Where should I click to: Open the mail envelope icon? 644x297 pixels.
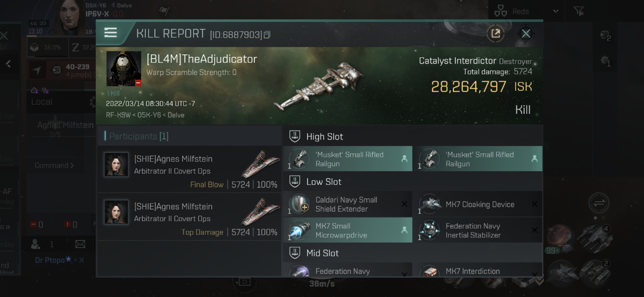80,244
